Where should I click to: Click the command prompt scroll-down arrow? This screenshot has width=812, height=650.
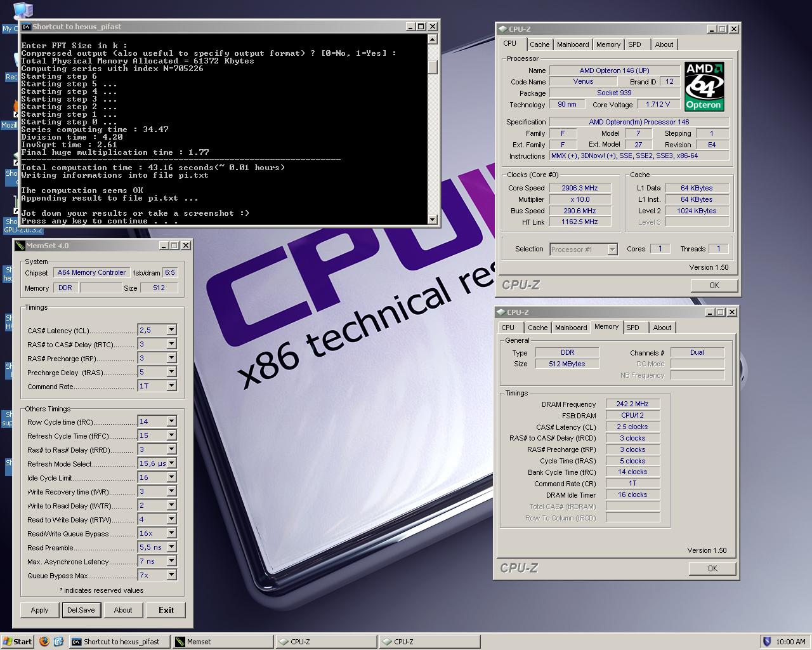click(x=433, y=220)
